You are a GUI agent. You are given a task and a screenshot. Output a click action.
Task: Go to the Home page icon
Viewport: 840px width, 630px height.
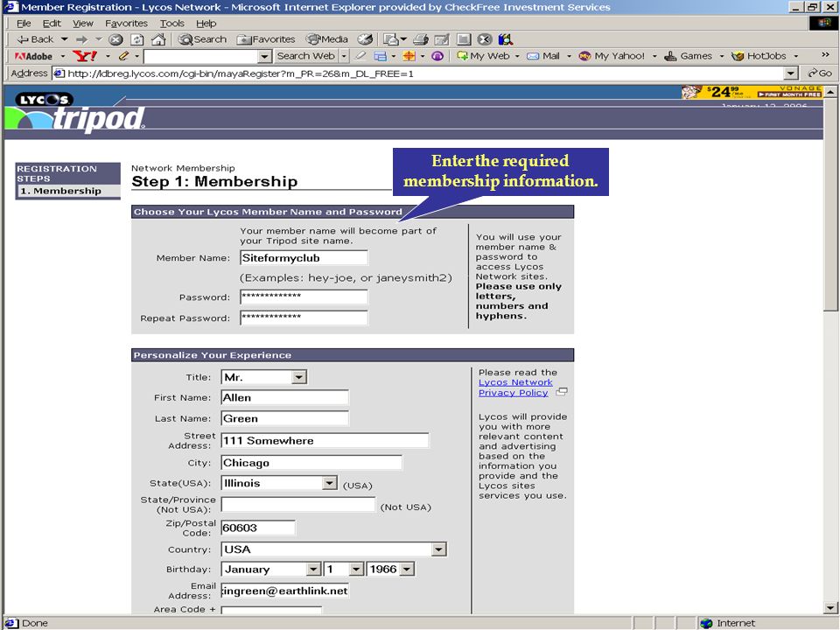click(158, 39)
